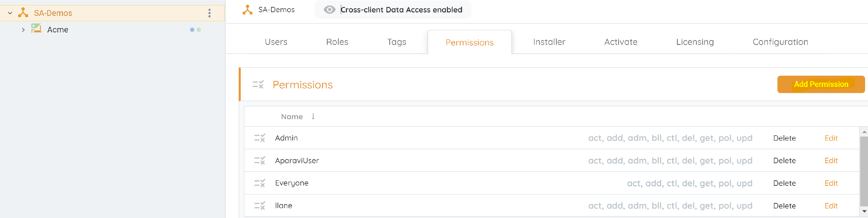Click the SA-Demos network icon in sidebar

[23, 13]
